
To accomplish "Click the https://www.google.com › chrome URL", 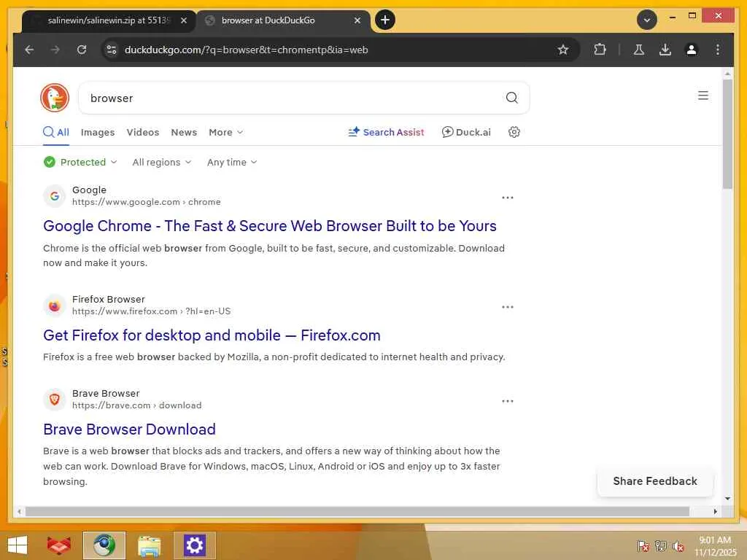I will 146,202.
